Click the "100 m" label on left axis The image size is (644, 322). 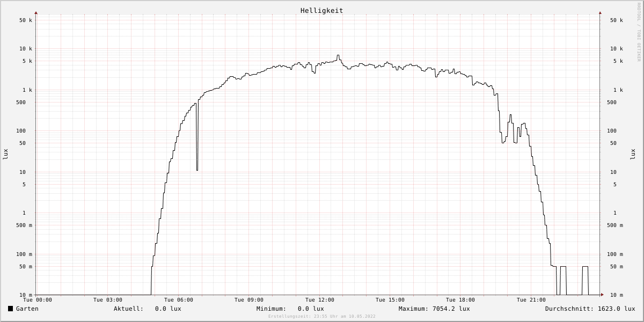[24, 254]
